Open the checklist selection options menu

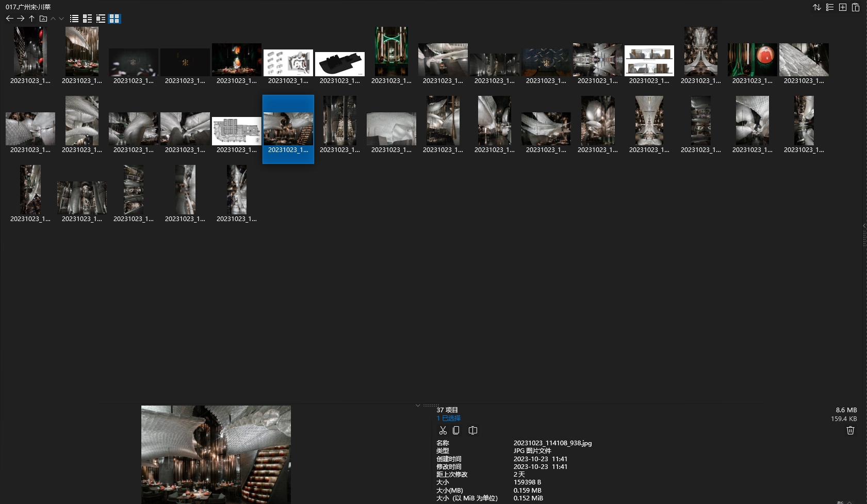[829, 7]
